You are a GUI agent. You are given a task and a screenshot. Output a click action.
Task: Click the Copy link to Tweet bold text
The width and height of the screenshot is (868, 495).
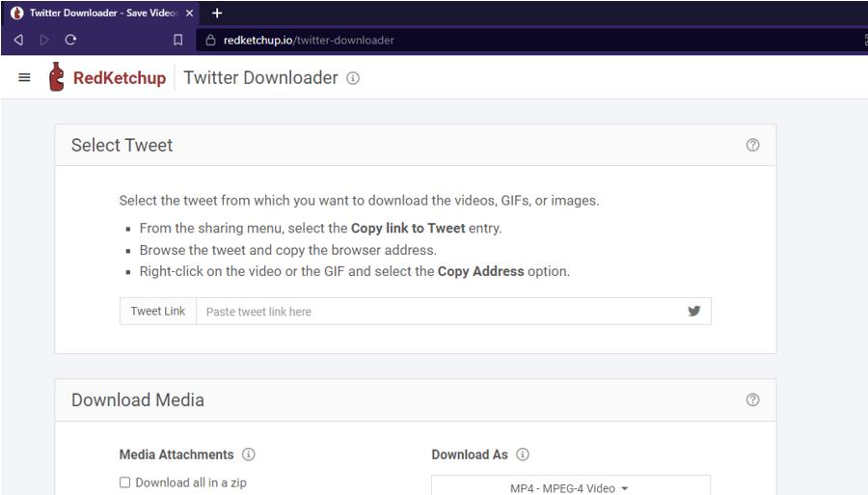tap(408, 228)
